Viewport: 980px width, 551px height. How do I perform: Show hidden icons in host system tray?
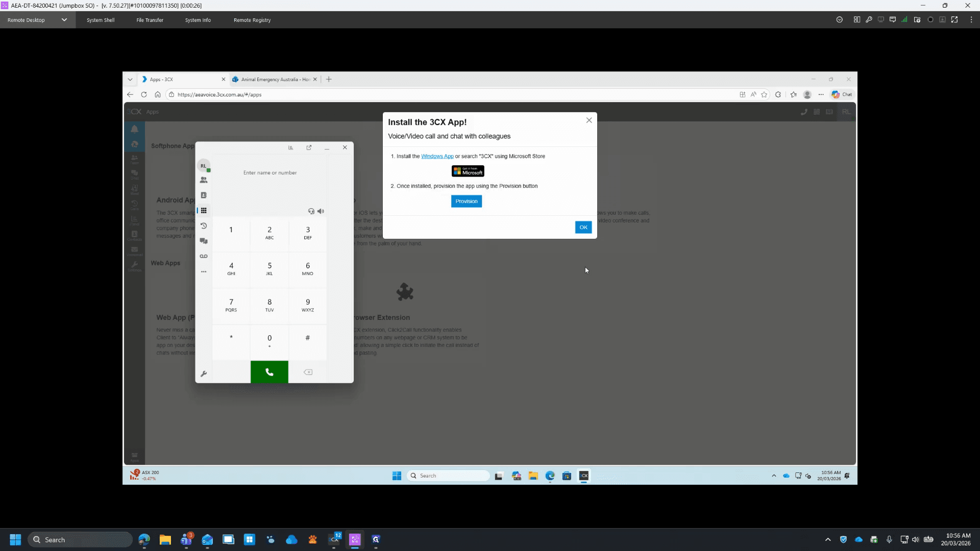828,540
